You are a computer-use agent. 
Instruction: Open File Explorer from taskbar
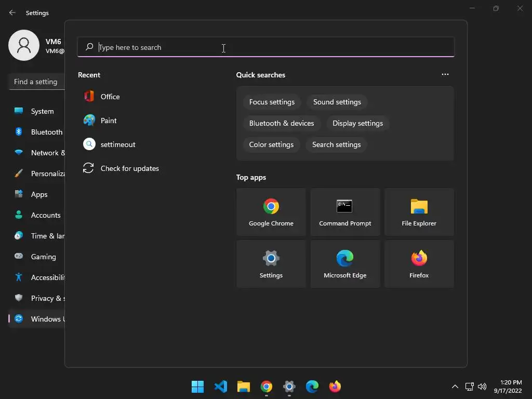(x=243, y=387)
